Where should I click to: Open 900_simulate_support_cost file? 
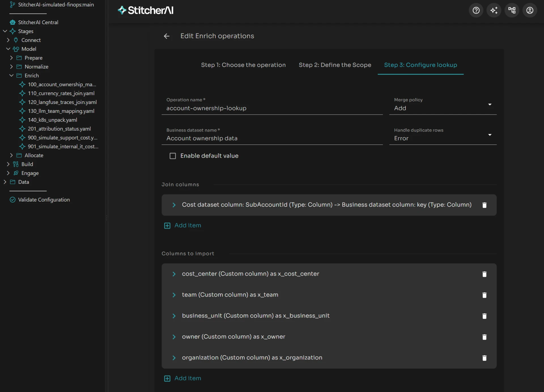point(63,138)
